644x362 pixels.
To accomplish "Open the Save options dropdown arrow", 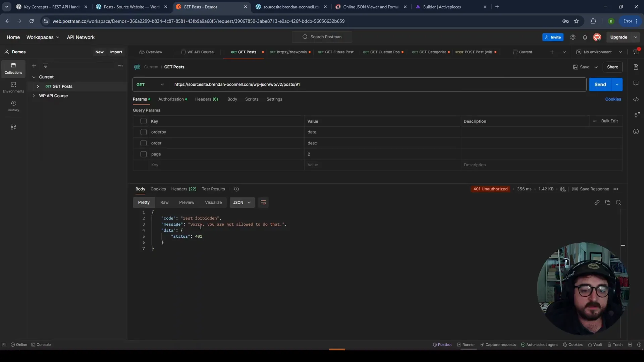I will [596, 67].
